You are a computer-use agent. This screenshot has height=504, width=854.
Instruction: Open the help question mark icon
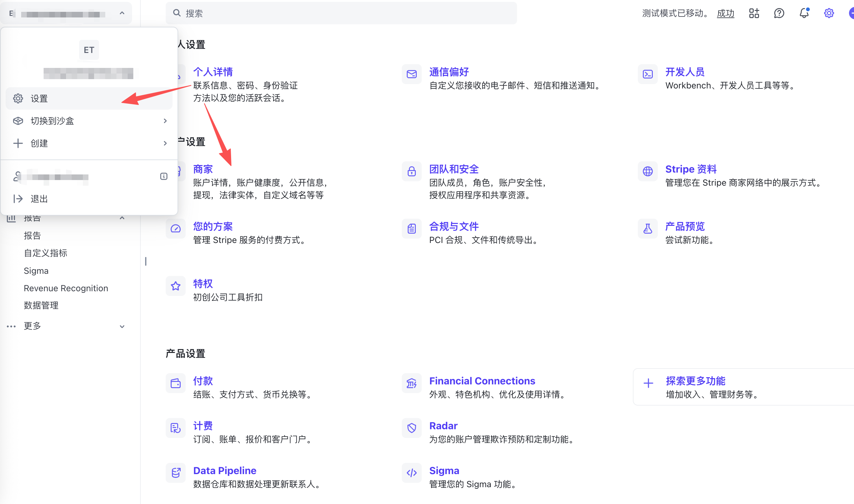click(779, 13)
